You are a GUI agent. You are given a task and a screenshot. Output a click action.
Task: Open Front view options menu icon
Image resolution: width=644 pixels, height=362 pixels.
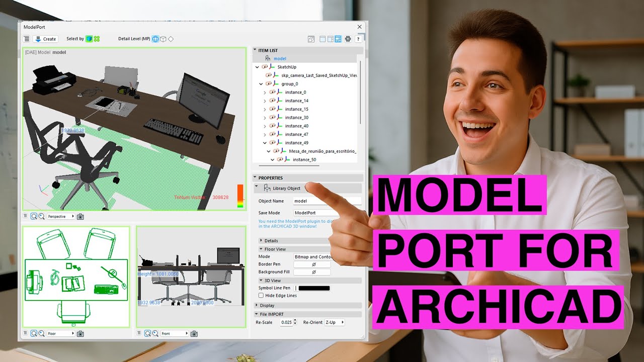tap(139, 333)
